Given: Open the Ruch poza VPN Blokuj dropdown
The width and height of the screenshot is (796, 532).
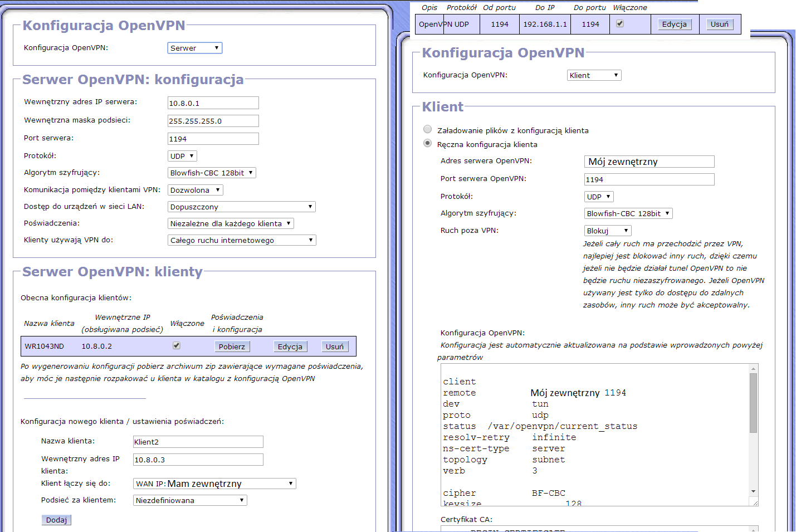Looking at the screenshot, I should click(x=607, y=231).
